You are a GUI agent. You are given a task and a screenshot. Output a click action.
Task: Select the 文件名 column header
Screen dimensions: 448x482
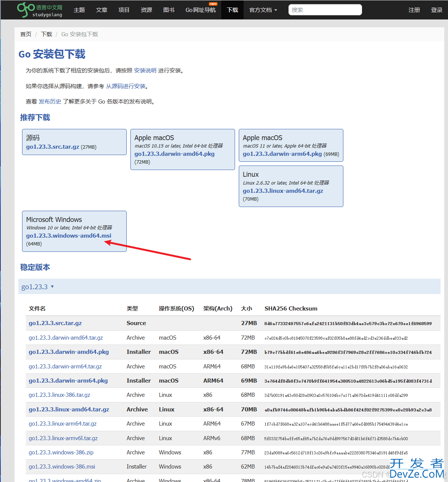click(x=37, y=309)
